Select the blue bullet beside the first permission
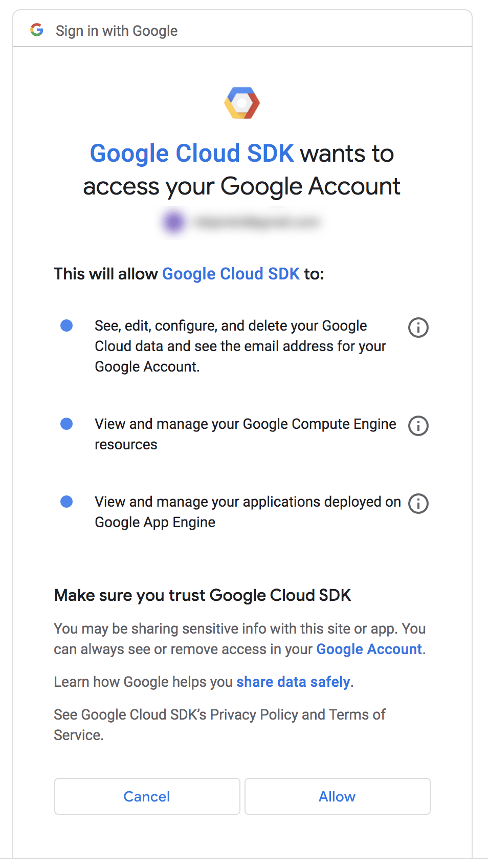This screenshot has width=488, height=868. tap(66, 325)
